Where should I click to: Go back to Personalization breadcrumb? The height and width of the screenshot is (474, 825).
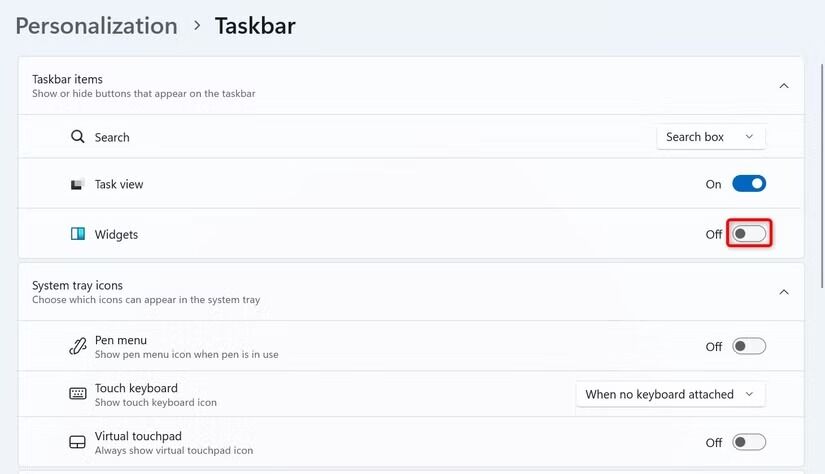tap(96, 26)
